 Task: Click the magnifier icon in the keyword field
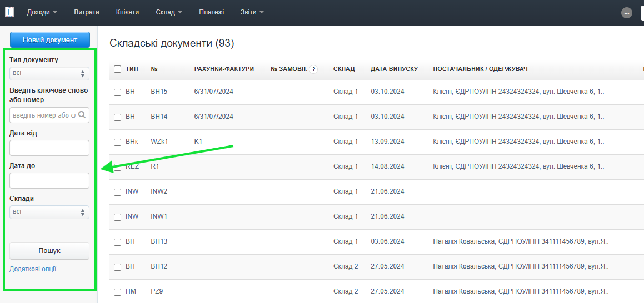pyautogui.click(x=82, y=115)
